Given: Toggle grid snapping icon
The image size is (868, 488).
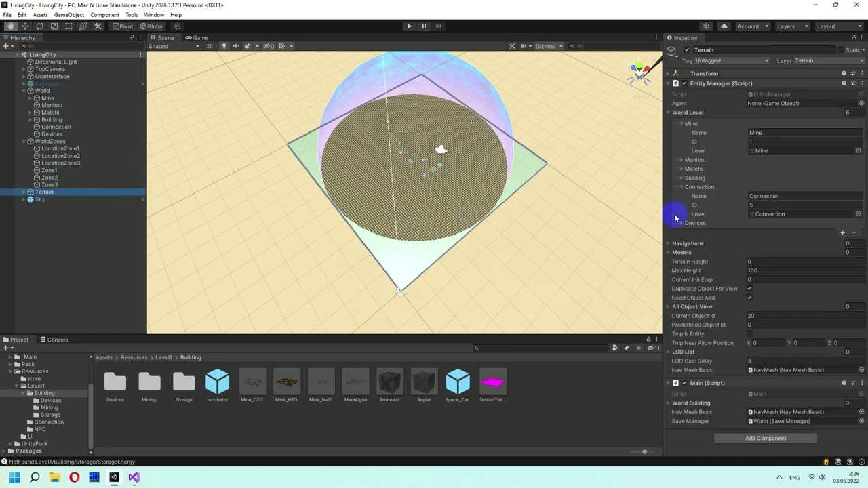Looking at the screenshot, I should 178,26.
